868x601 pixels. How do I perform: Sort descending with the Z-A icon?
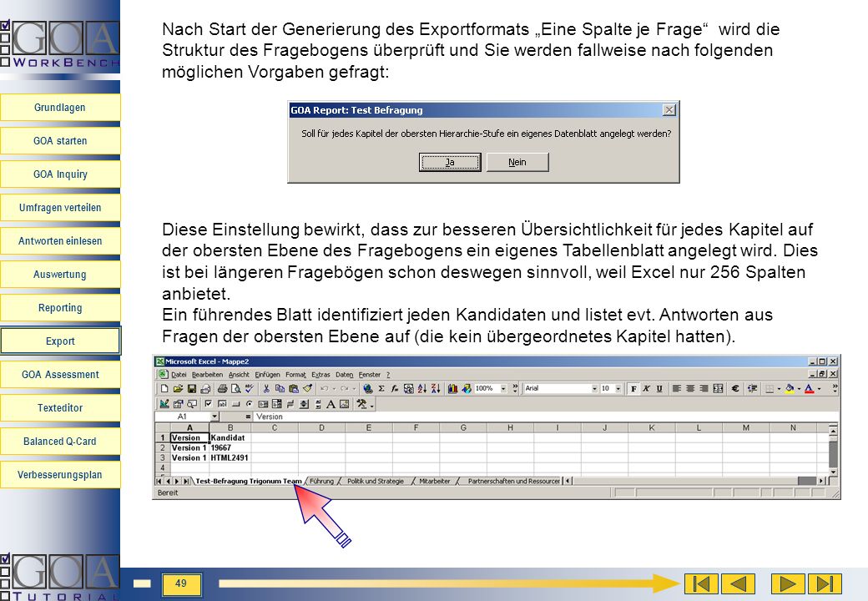pos(436,388)
